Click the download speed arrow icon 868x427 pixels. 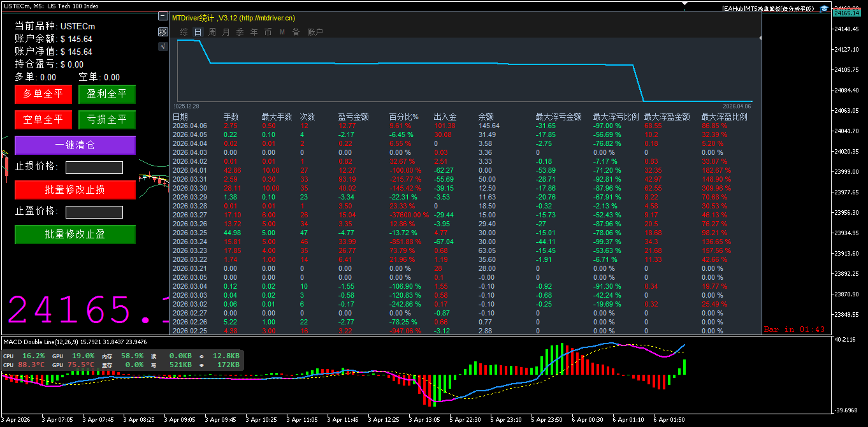(x=202, y=365)
